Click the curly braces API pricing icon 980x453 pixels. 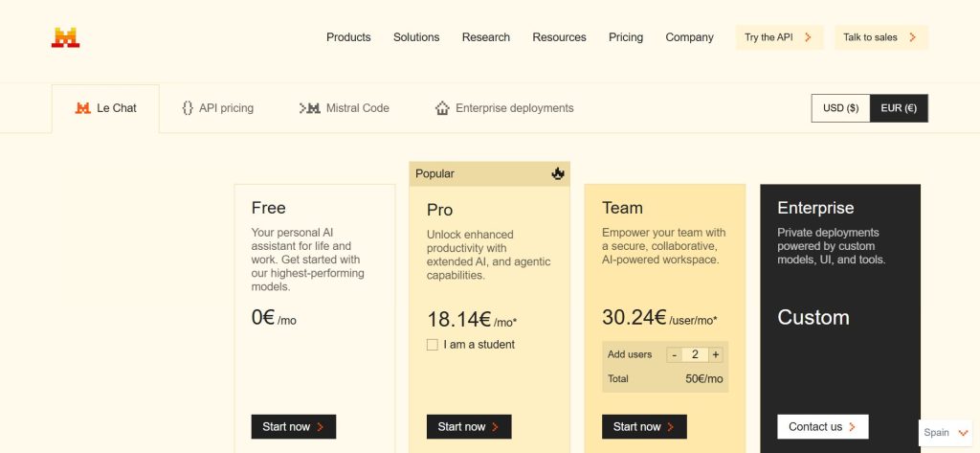[x=188, y=108]
